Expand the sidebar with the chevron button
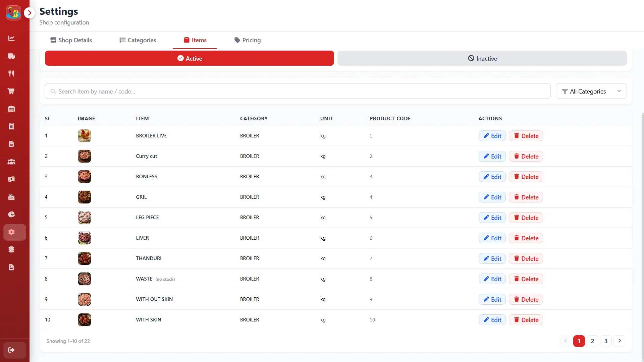This screenshot has width=644, height=362. [30, 13]
